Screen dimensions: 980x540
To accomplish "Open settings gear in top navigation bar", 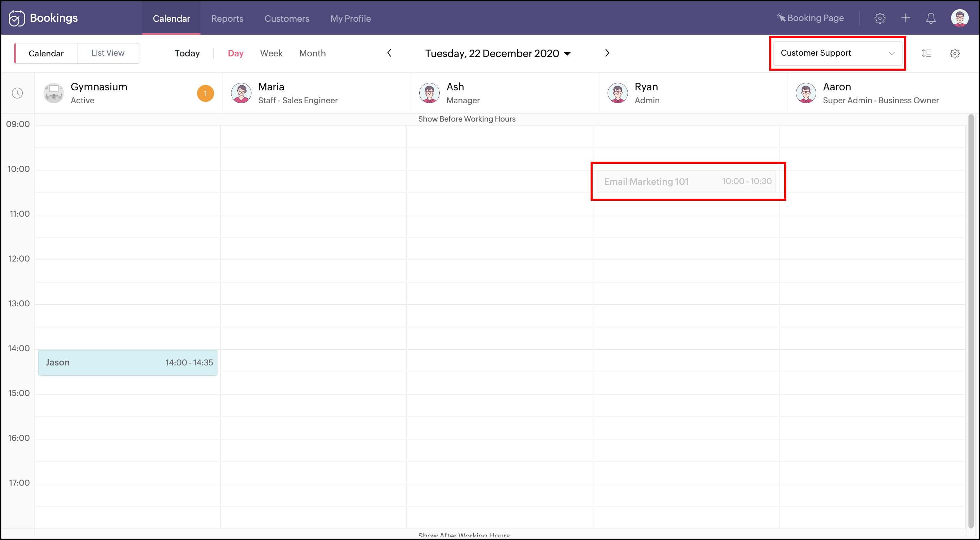I will pyautogui.click(x=879, y=18).
